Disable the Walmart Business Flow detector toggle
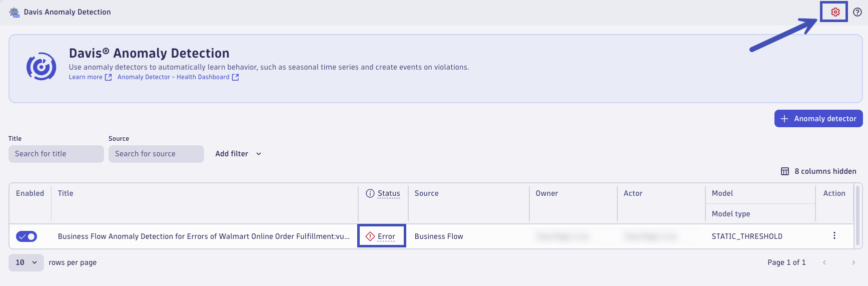Viewport: 868px width, 286px height. 27,236
